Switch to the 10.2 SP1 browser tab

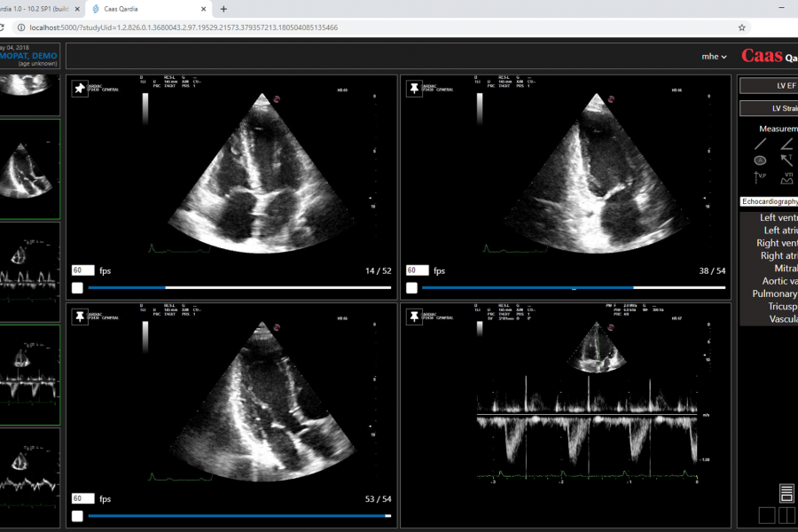click(42, 9)
